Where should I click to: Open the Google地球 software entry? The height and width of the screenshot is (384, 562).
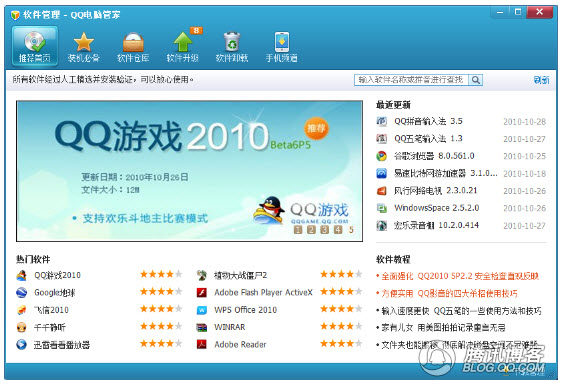(54, 293)
